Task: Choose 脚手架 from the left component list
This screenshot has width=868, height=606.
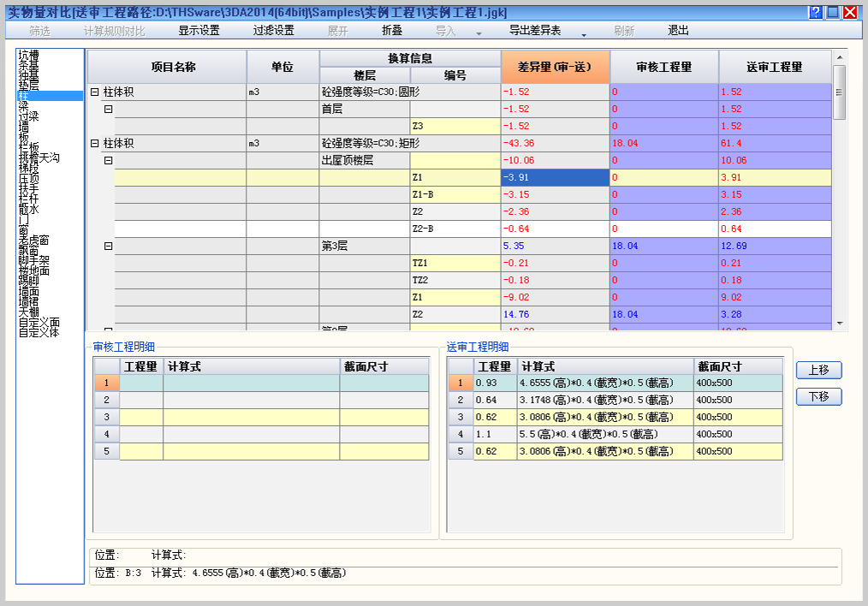Action: (x=34, y=260)
